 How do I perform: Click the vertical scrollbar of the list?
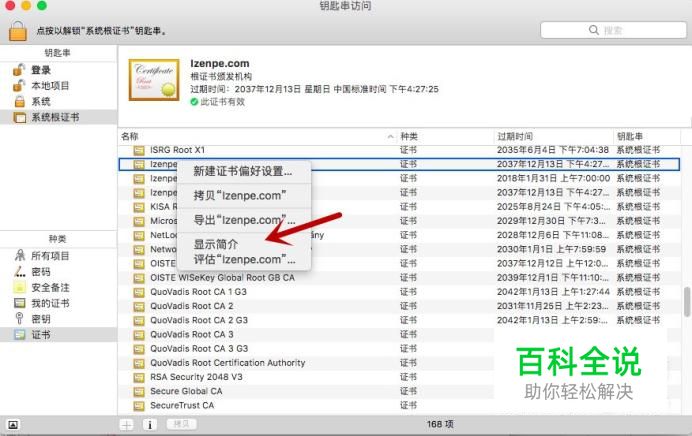(x=687, y=302)
